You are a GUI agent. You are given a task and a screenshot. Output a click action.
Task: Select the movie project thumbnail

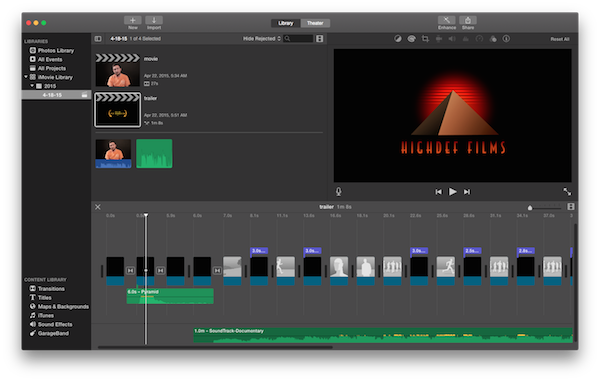pyautogui.click(x=117, y=70)
